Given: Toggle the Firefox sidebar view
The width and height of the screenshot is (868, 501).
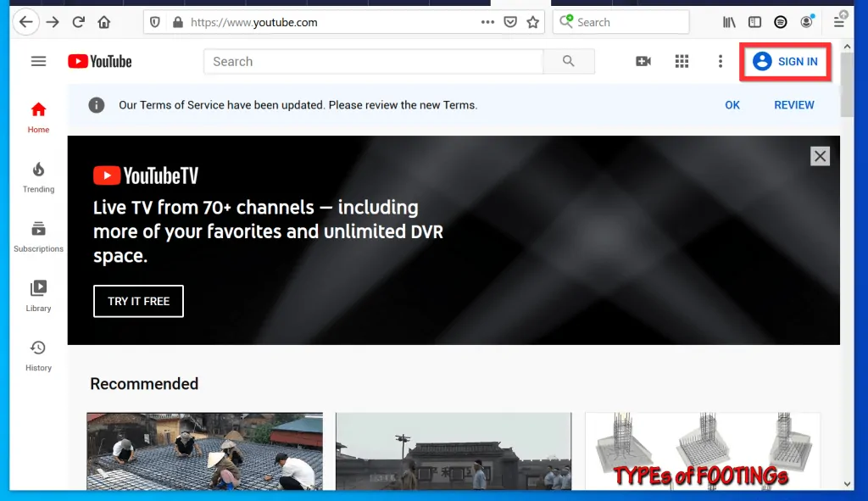Looking at the screenshot, I should (754, 22).
